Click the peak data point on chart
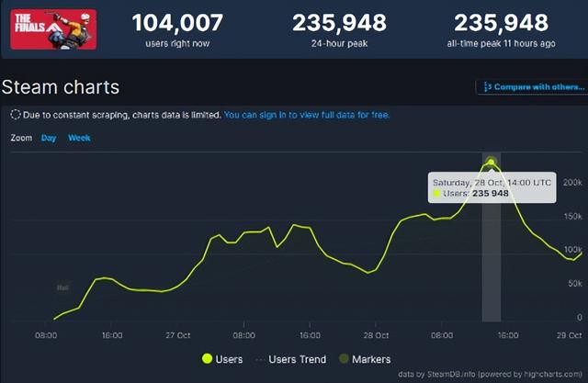This screenshot has width=588, height=383. point(491,162)
